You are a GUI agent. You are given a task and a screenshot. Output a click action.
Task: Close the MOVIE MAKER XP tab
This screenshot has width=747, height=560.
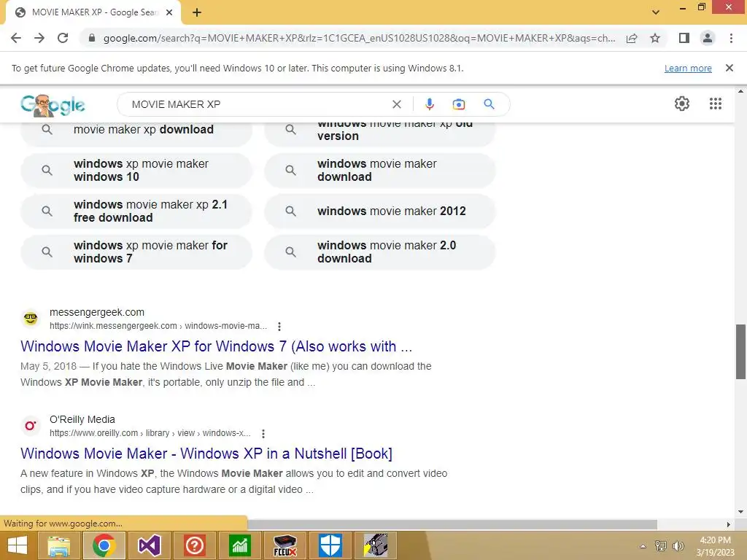(x=169, y=13)
